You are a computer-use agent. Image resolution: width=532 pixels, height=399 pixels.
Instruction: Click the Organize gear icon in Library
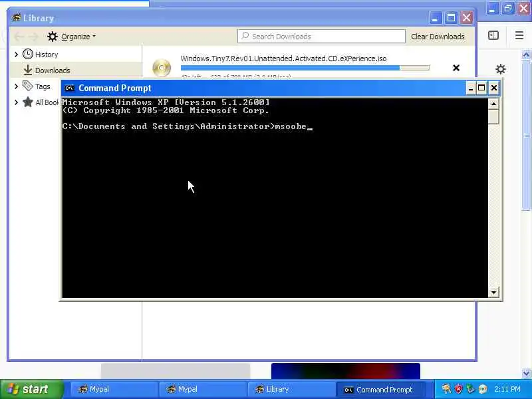53,37
